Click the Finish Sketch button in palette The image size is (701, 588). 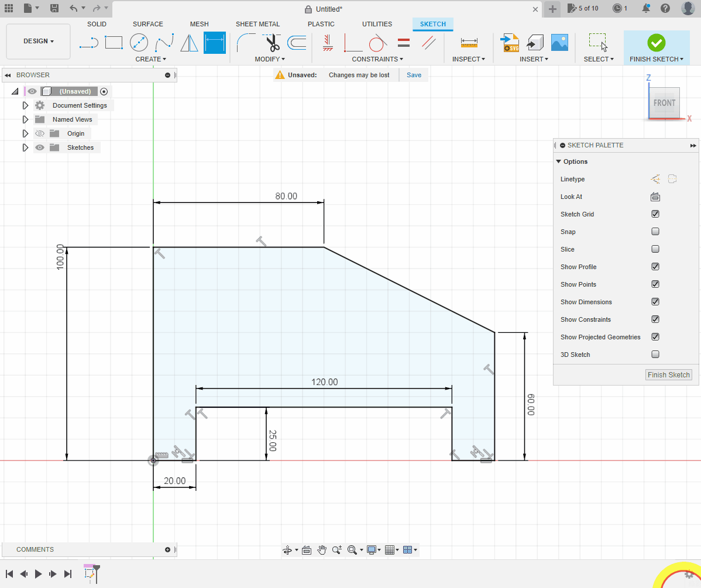668,374
